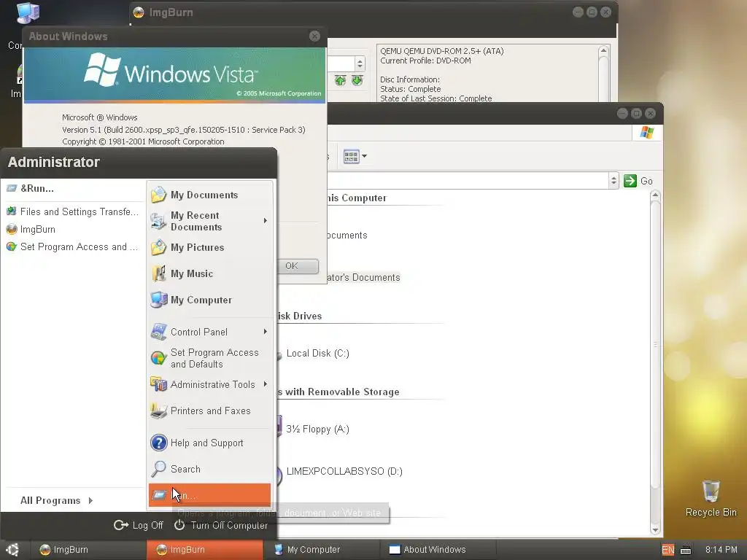
Task: Click the Go button in address bar
Action: click(x=638, y=181)
